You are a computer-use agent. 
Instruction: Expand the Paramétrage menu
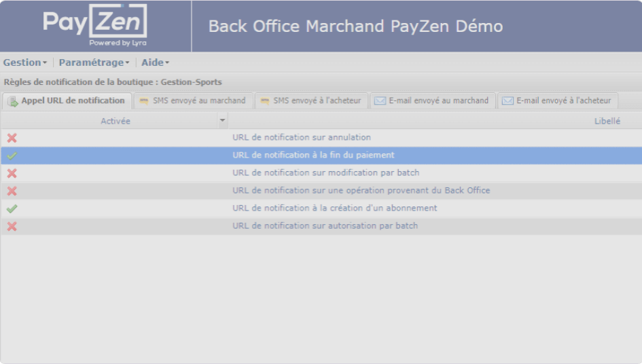point(94,62)
